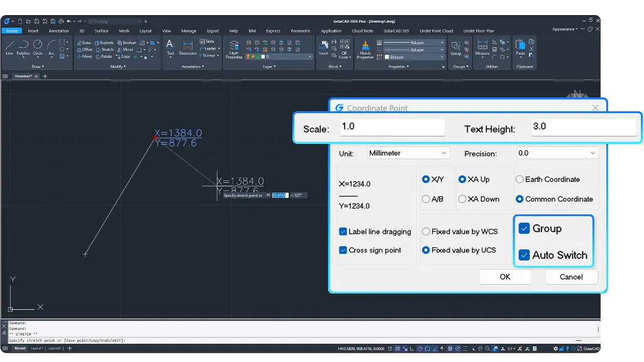The image size is (644, 362).
Task: Open the ByLayer color dropdown
Action: (414, 57)
